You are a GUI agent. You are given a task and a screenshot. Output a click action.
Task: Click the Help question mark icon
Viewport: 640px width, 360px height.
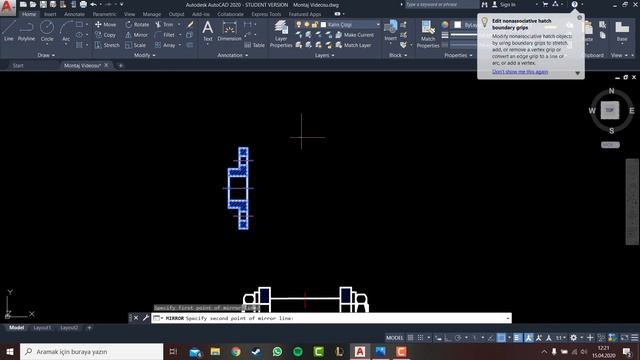click(574, 4)
